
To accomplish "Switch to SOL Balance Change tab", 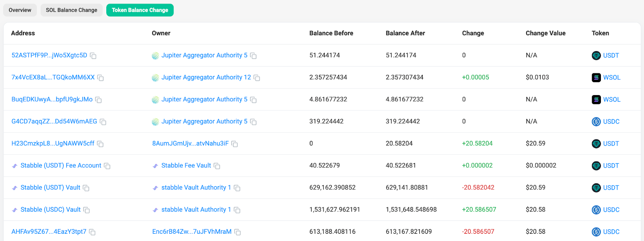I will [x=71, y=10].
